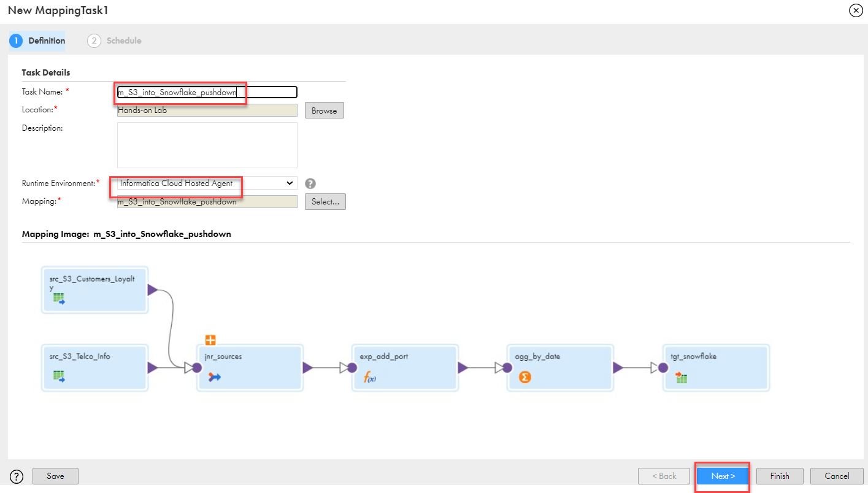Viewport: 868px width, 493px height.
Task: Click output arrow of jnr_sources node
Action: coord(308,368)
